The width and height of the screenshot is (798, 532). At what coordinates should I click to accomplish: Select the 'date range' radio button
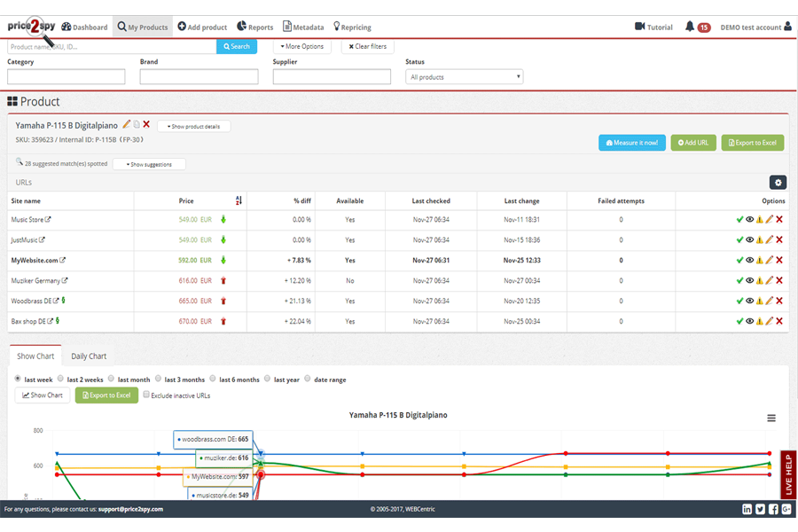308,379
